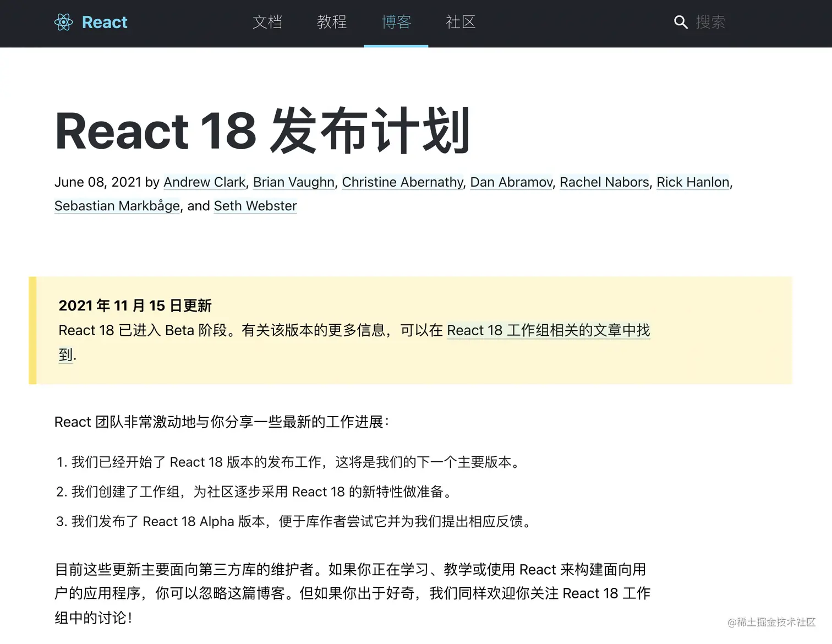832x644 pixels.
Task: Open the 社区 navigation tab
Action: point(461,22)
